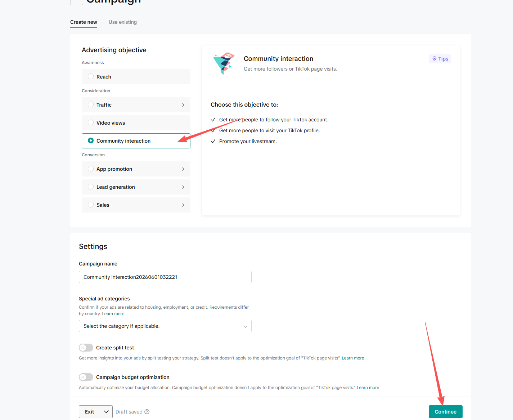The width and height of the screenshot is (513, 420).
Task: Select the Reach objective radio button
Action: pos(91,76)
